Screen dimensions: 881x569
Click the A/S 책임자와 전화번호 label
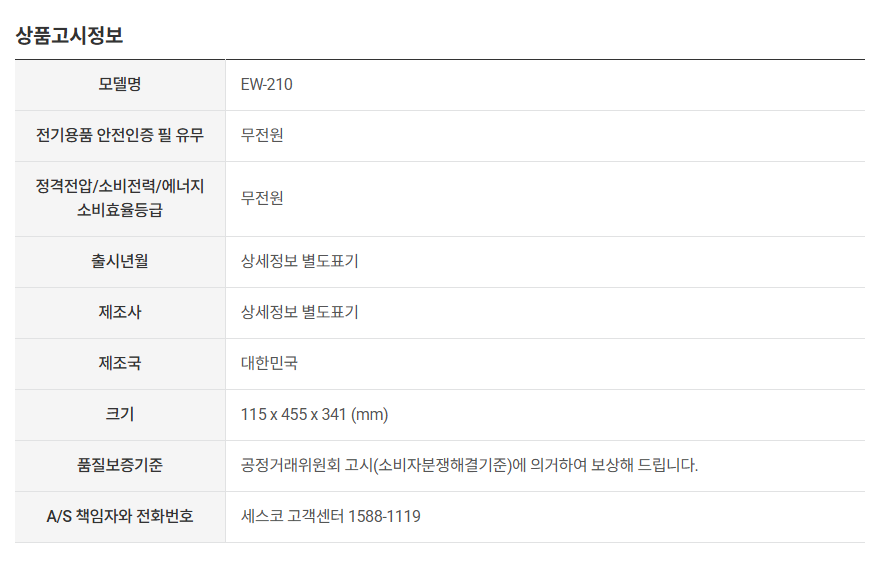tap(120, 516)
